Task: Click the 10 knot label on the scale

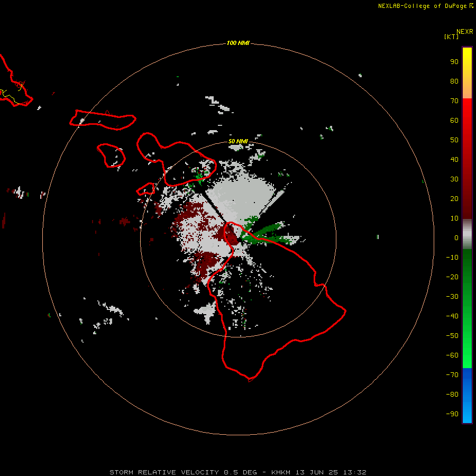Action: [x=454, y=218]
